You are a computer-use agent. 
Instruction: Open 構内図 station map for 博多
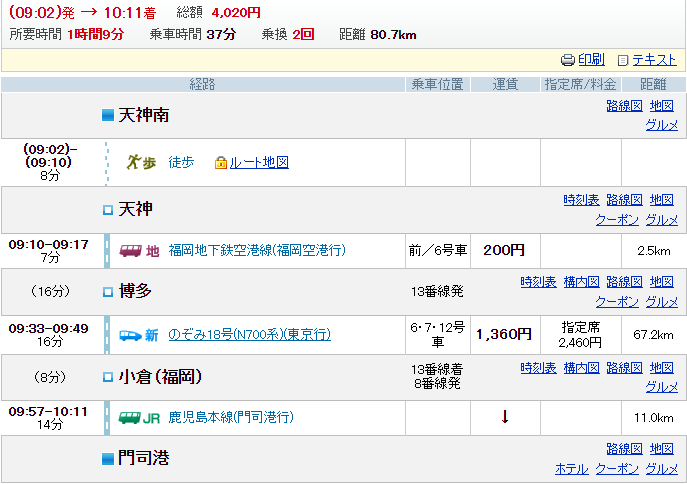(581, 282)
